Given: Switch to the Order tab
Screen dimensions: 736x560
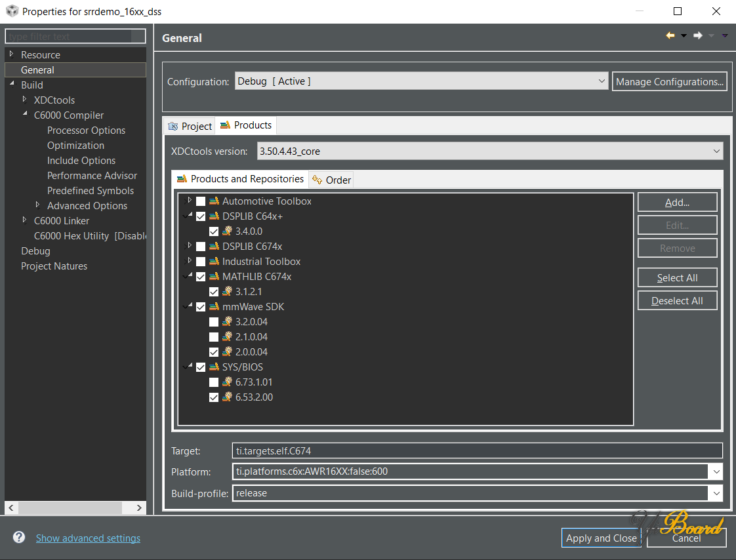Looking at the screenshot, I should [332, 180].
